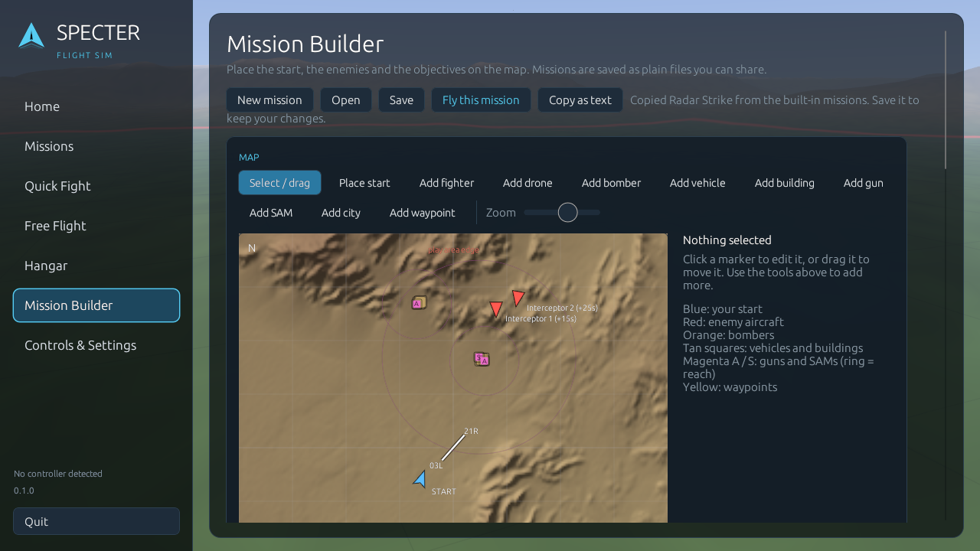Click the map Zoom slider handle
The image size is (980, 551).
pyautogui.click(x=568, y=213)
